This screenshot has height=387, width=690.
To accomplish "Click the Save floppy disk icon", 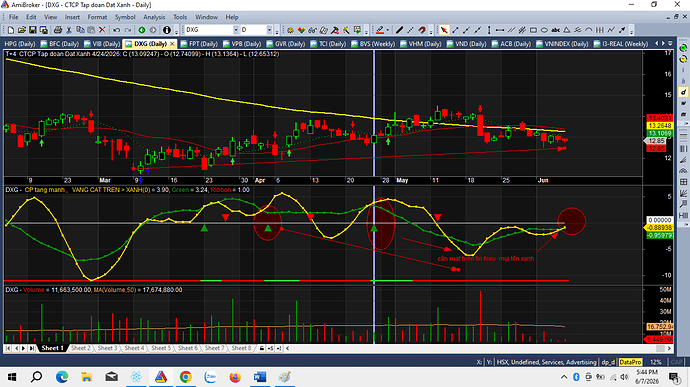I will (x=33, y=30).
